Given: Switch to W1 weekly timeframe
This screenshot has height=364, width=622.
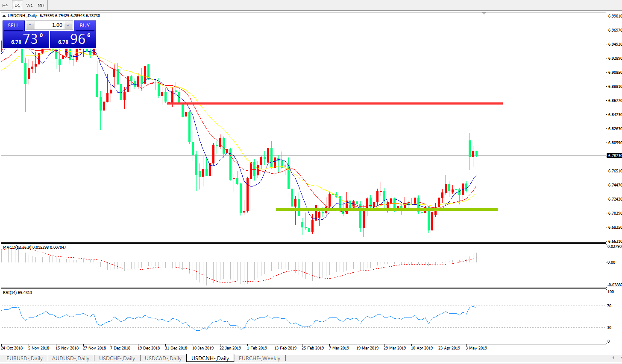Looking at the screenshot, I should click(29, 5).
